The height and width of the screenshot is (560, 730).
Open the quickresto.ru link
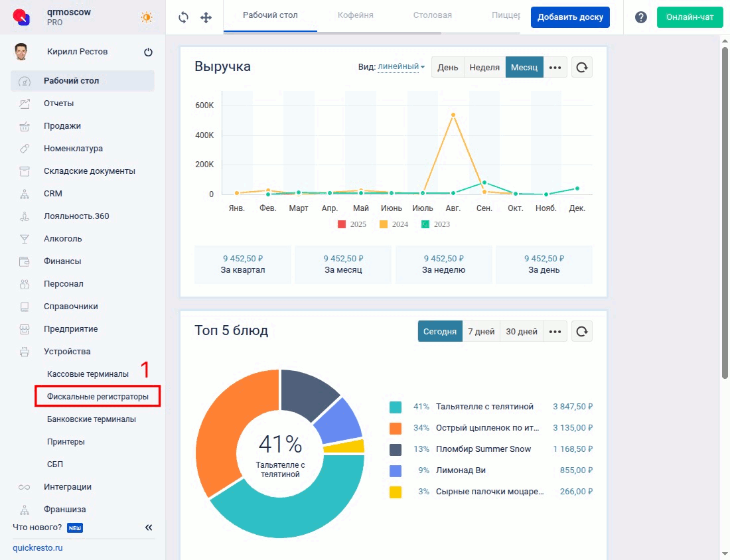click(37, 548)
